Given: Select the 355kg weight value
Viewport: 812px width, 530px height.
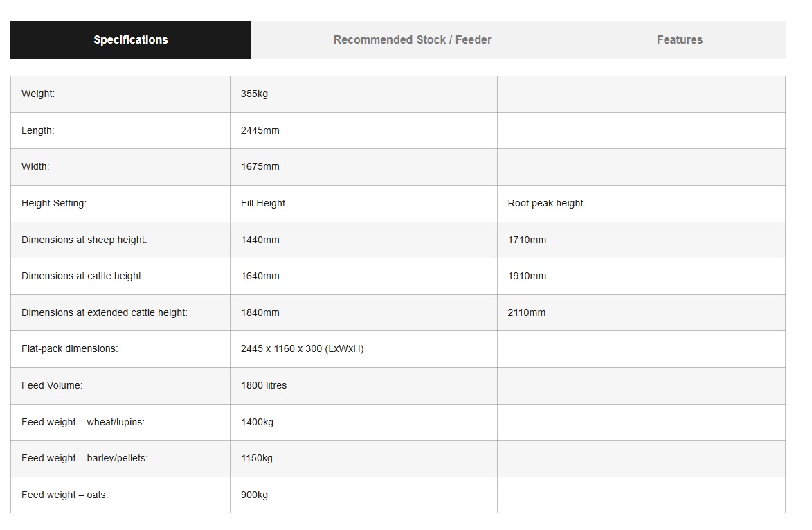Looking at the screenshot, I should [254, 94].
